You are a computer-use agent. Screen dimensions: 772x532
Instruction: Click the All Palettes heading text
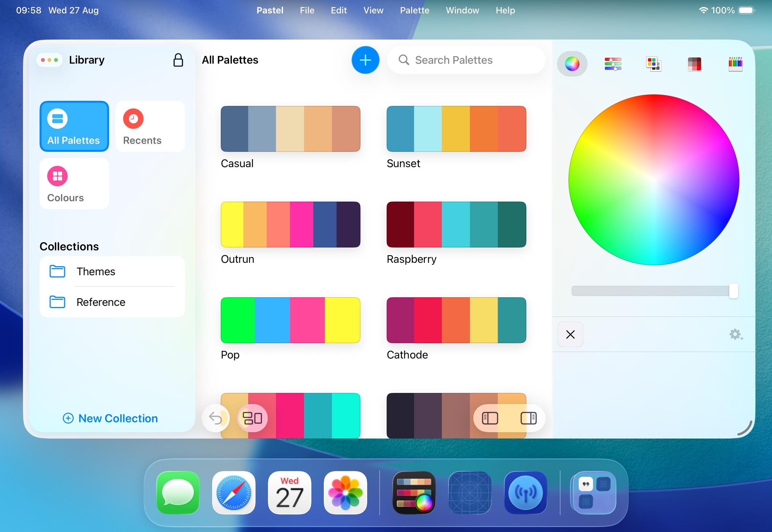point(230,60)
